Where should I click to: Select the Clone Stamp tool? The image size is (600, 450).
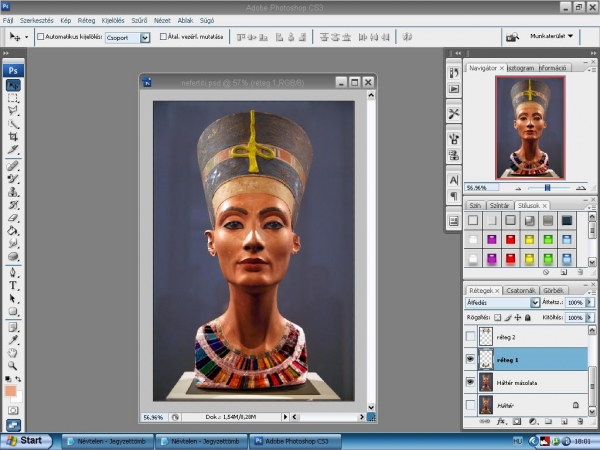[x=13, y=192]
